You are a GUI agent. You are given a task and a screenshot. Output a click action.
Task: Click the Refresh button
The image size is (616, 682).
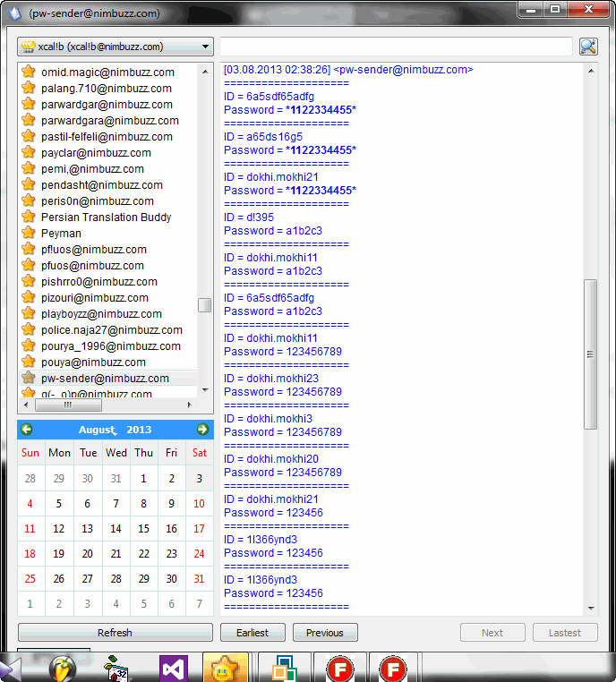115,633
